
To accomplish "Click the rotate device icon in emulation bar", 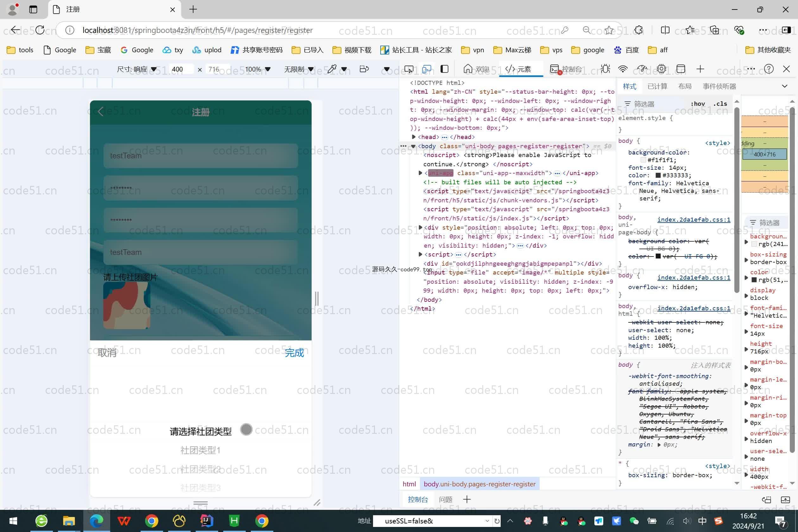I will [364, 69].
